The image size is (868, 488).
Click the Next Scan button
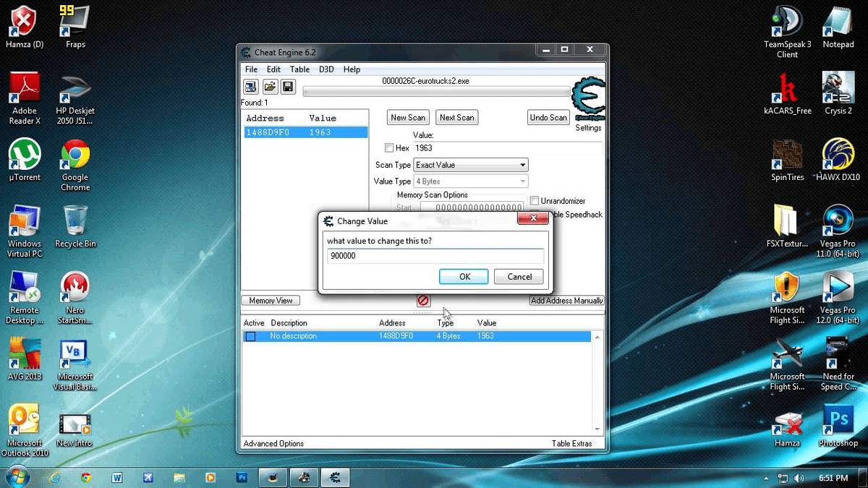(x=456, y=116)
